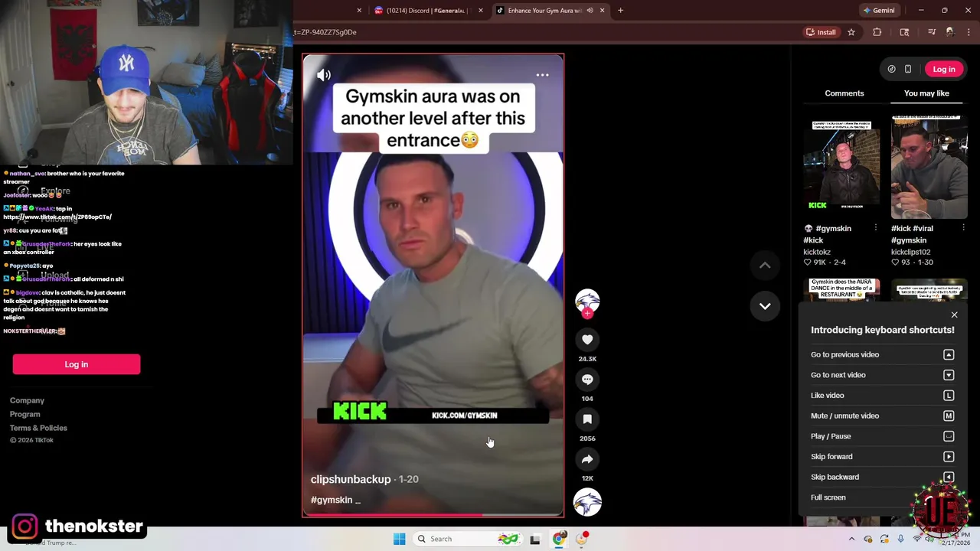This screenshot has height=551, width=980.
Task: Go to the previous video using the up chevron
Action: 765,266
